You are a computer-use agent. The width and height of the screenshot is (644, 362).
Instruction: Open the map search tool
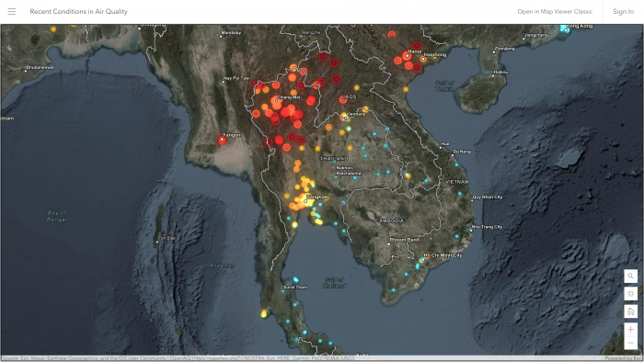(x=630, y=276)
